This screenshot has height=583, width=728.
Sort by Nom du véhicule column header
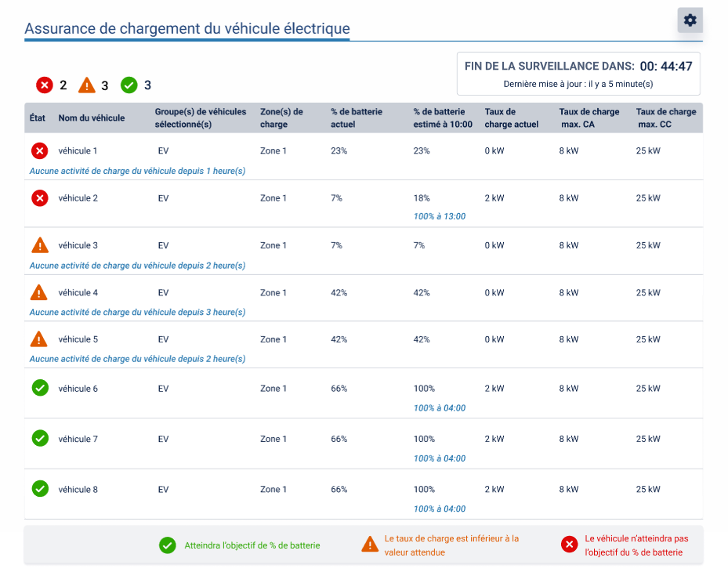coord(92,118)
